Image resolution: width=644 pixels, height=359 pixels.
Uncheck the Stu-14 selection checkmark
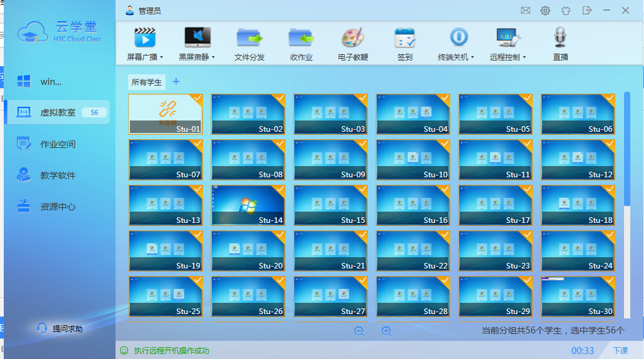point(280,189)
